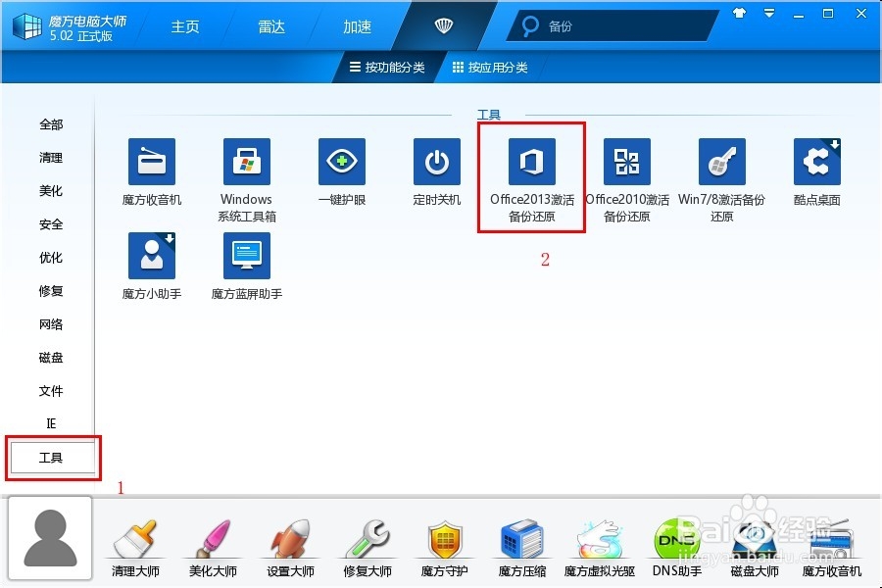Maximize the 魔方电脑大师 window
The height and width of the screenshot is (588, 882).
828,13
